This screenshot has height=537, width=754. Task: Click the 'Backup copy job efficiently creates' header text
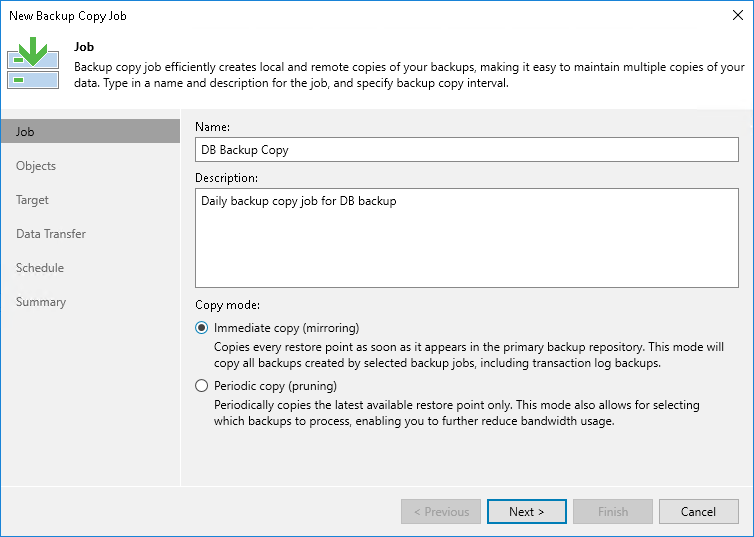tap(409, 75)
